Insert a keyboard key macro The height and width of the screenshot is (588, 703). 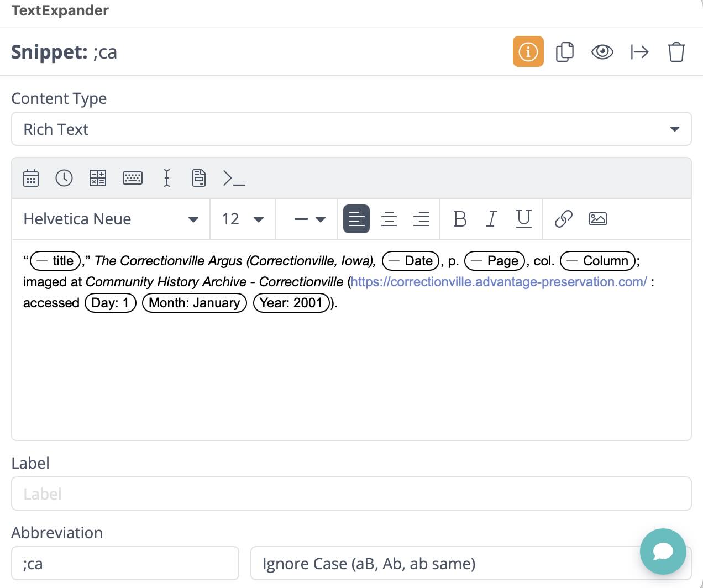pyautogui.click(x=132, y=178)
